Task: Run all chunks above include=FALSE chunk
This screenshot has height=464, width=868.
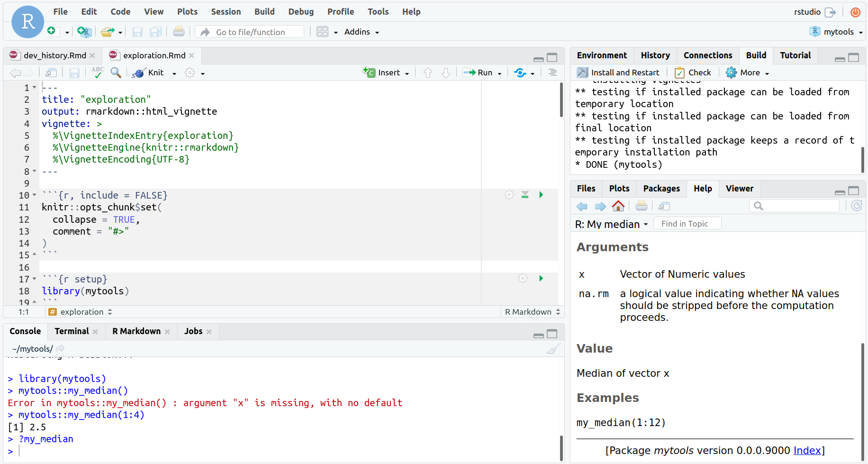Action: pyautogui.click(x=525, y=195)
